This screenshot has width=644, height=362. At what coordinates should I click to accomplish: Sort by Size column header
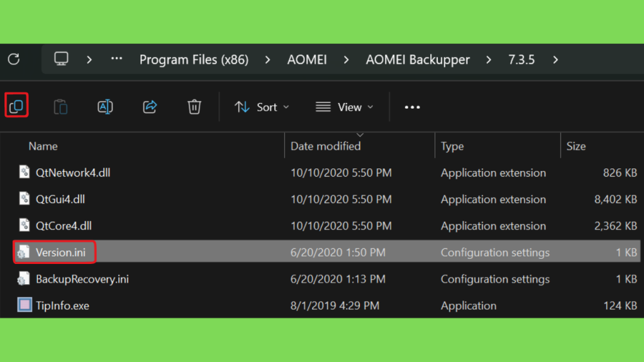[576, 146]
